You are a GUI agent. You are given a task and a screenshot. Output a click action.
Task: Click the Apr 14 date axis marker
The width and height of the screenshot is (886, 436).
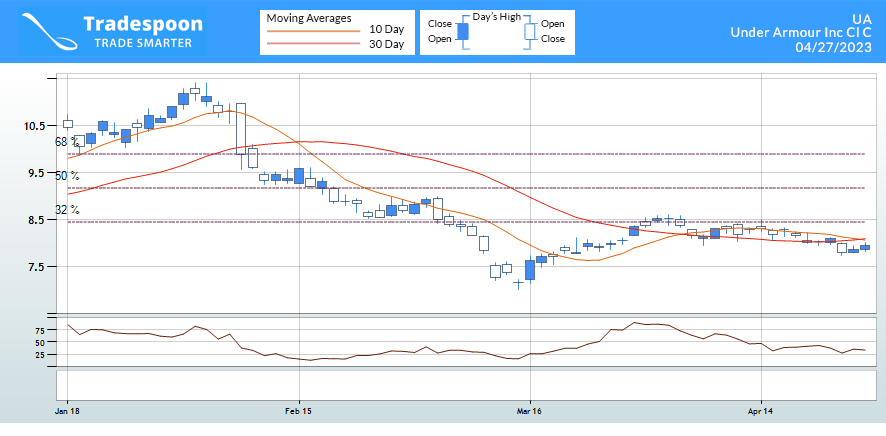(760, 410)
